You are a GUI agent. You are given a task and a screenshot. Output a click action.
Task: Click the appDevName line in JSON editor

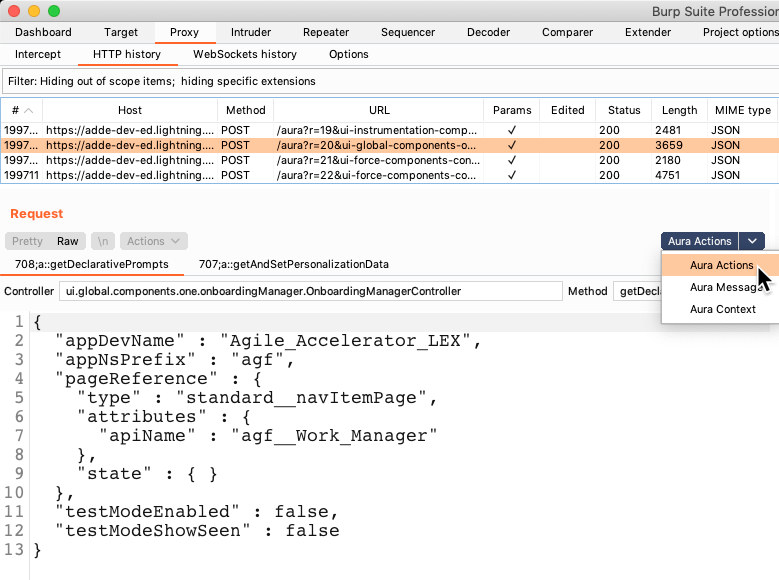[268, 341]
